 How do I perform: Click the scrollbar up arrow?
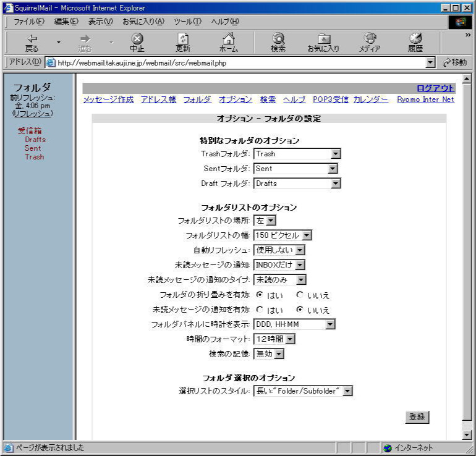[x=467, y=79]
